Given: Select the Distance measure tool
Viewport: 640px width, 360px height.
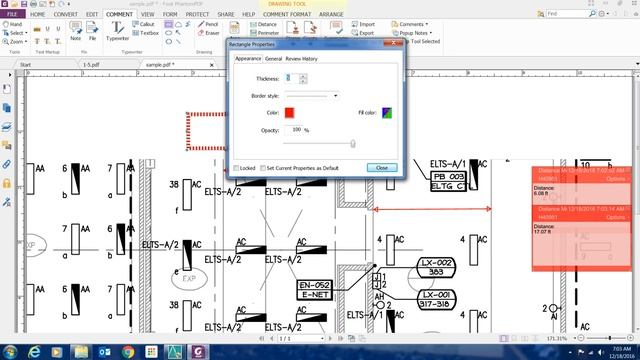Looking at the screenshot, I should click(x=264, y=24).
